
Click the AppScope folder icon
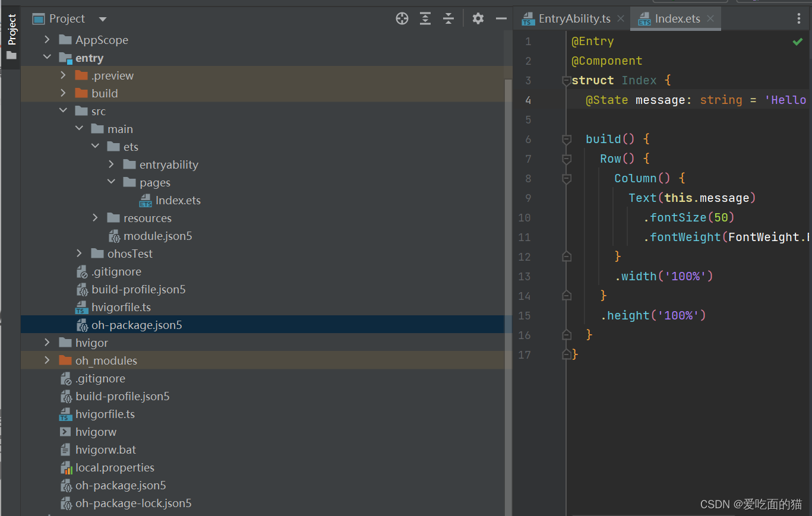[65, 40]
